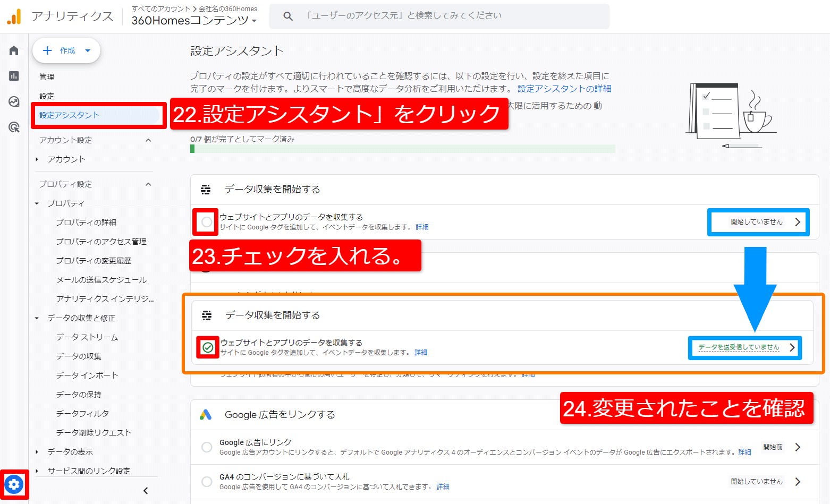830x504 pixels.
Task: Collapse the アカウント設定 section
Action: point(148,140)
